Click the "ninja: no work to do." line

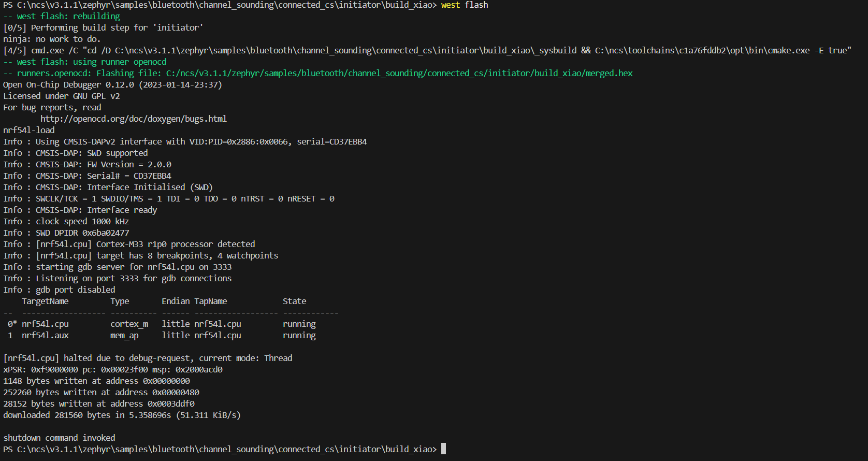pos(52,39)
